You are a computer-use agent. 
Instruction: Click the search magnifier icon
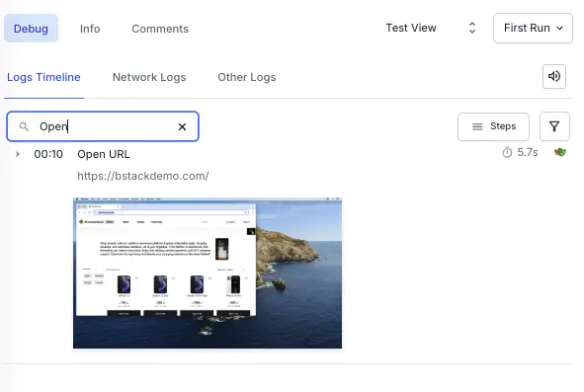coord(24,126)
